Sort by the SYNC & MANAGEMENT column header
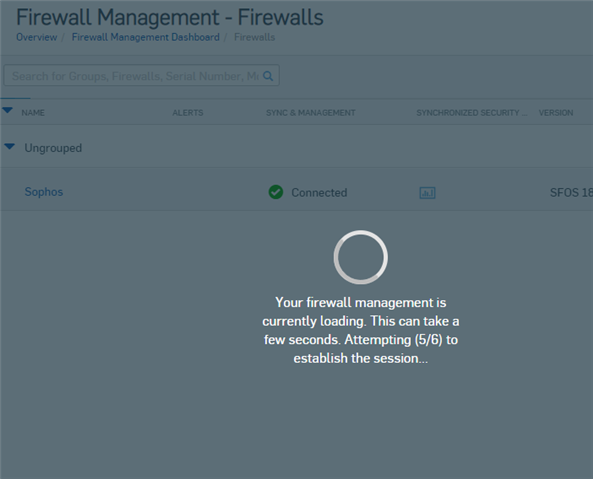Viewport: 593px width, 479px height. point(310,113)
